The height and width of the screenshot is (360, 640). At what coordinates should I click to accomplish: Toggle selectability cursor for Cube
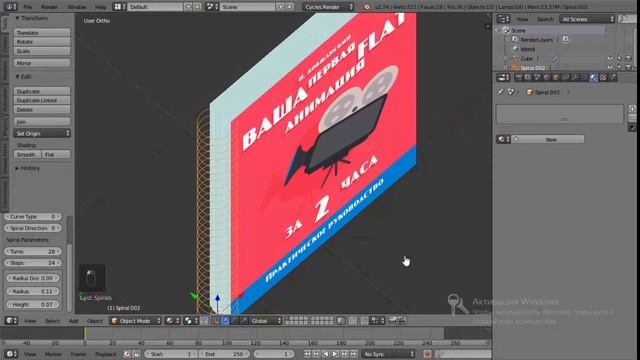[x=619, y=59]
